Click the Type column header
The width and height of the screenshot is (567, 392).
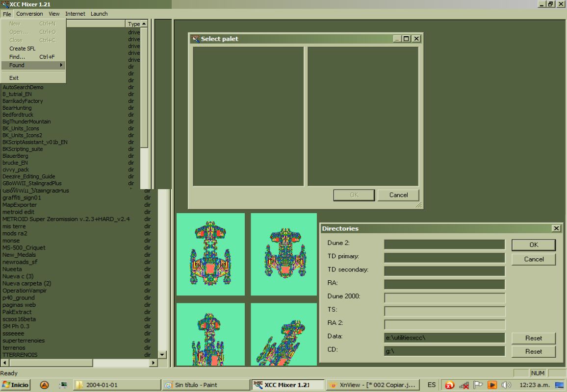pos(133,24)
